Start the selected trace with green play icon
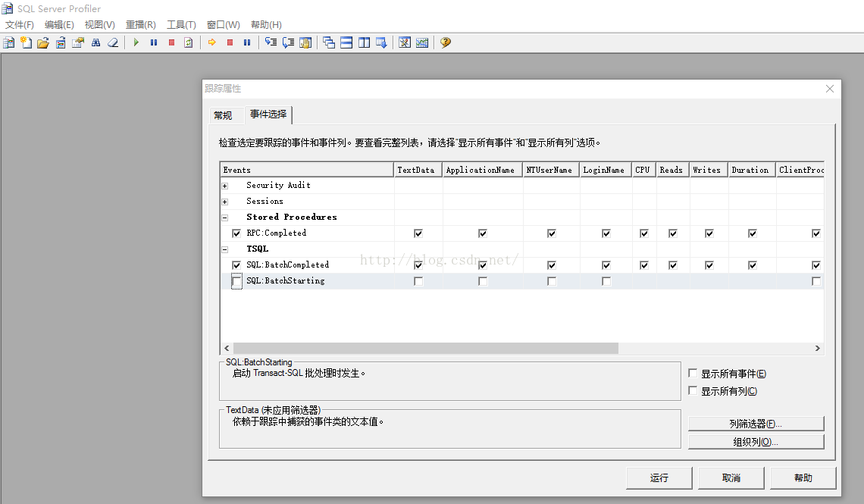Image resolution: width=864 pixels, height=504 pixels. pyautogui.click(x=136, y=42)
